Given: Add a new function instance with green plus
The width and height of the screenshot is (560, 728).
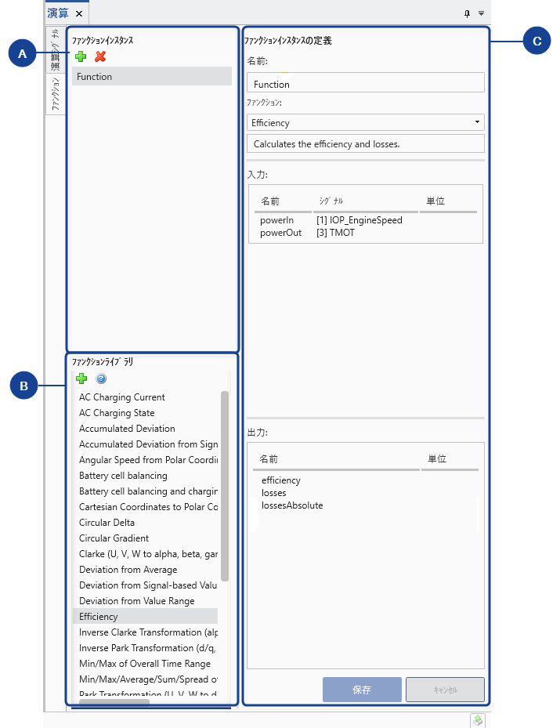Looking at the screenshot, I should (81, 56).
